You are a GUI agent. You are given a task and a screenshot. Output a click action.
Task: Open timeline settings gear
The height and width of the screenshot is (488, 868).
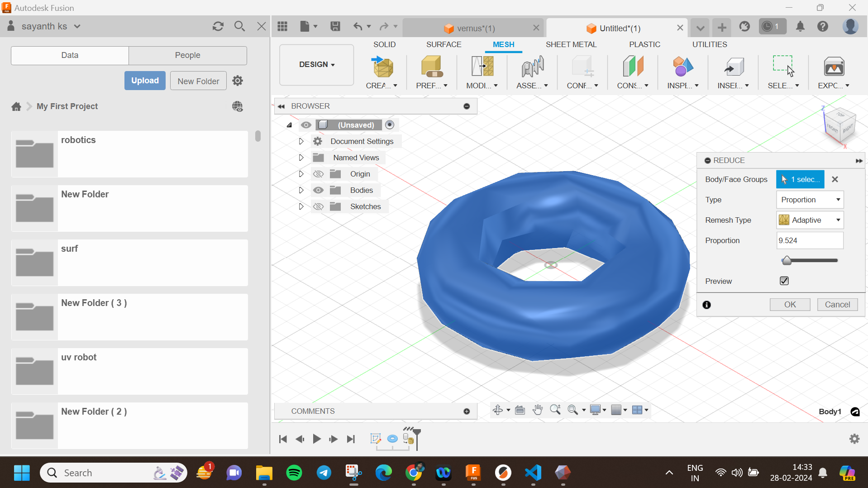point(854,439)
